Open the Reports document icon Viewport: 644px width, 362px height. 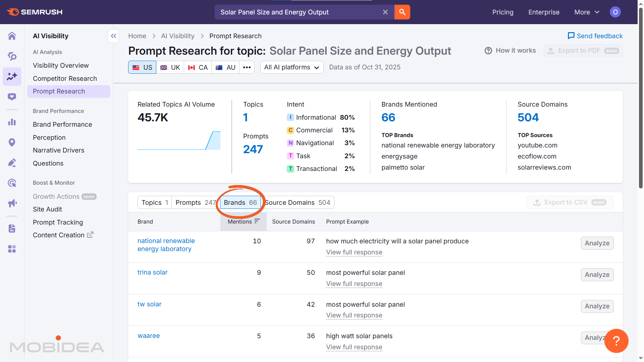click(12, 228)
